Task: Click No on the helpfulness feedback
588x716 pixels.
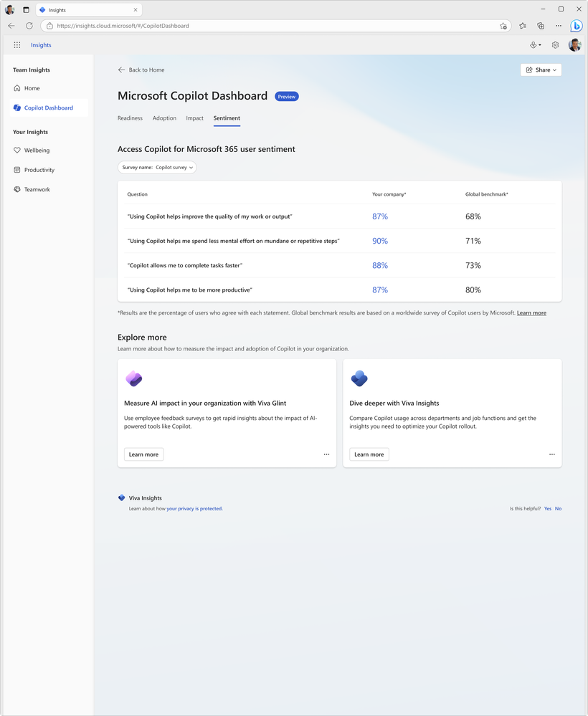Action: (558, 508)
